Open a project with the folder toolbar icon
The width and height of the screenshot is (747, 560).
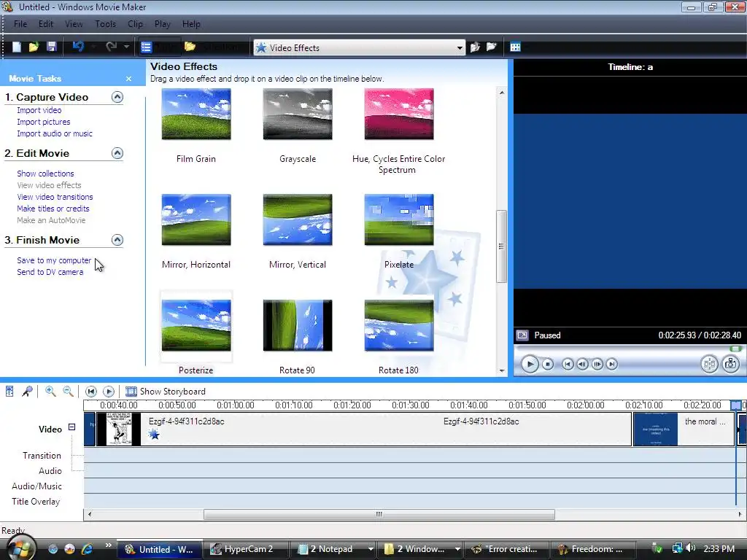(x=34, y=47)
